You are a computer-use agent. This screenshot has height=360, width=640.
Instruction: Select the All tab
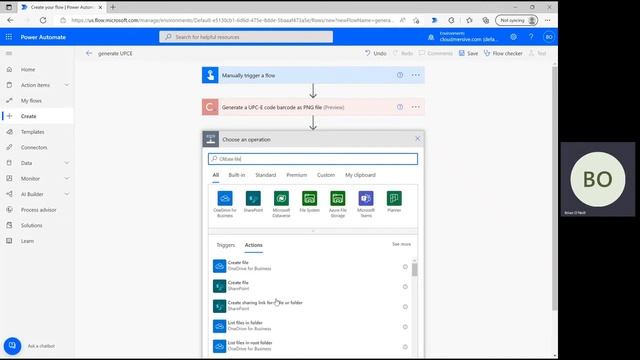point(216,175)
